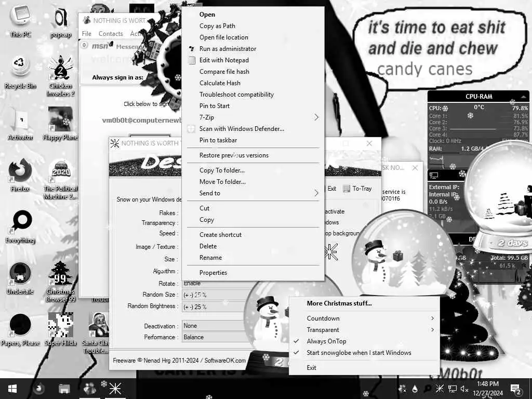Open Christmas Browser 99 shortcut

(60, 282)
